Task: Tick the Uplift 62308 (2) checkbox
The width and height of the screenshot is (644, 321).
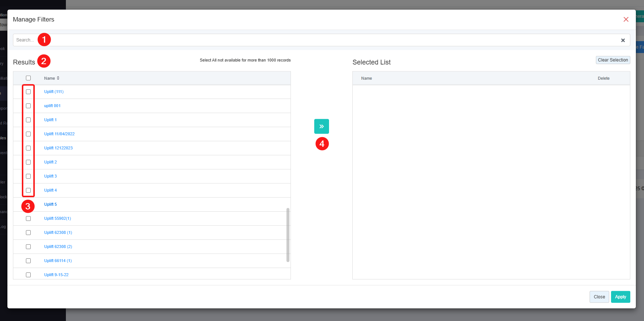Action: click(28, 247)
